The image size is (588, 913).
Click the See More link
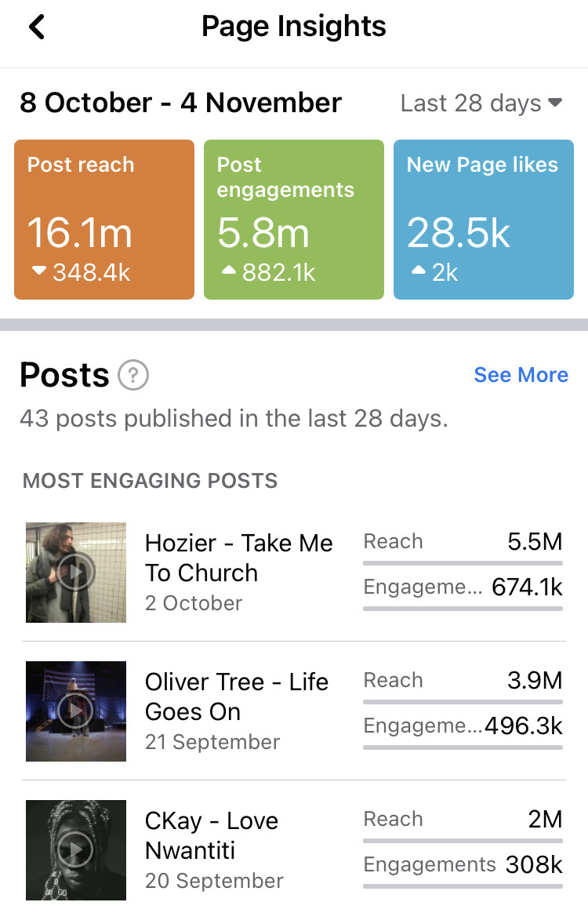[521, 375]
